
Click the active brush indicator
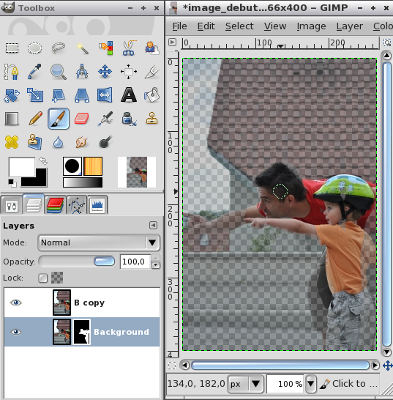click(x=72, y=166)
